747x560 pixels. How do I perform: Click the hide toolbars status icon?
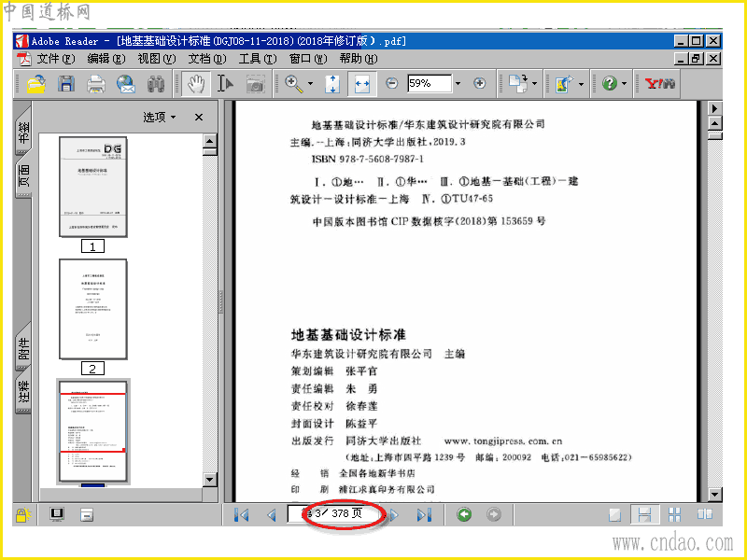click(x=87, y=515)
